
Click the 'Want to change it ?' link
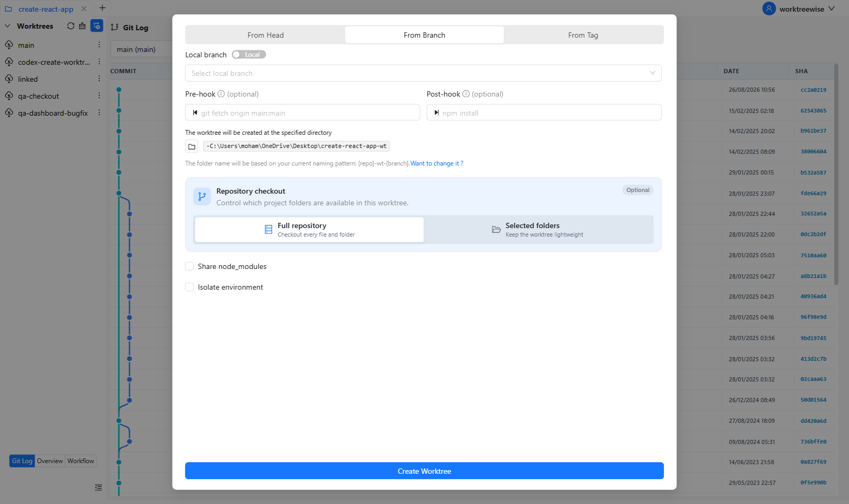coord(437,163)
